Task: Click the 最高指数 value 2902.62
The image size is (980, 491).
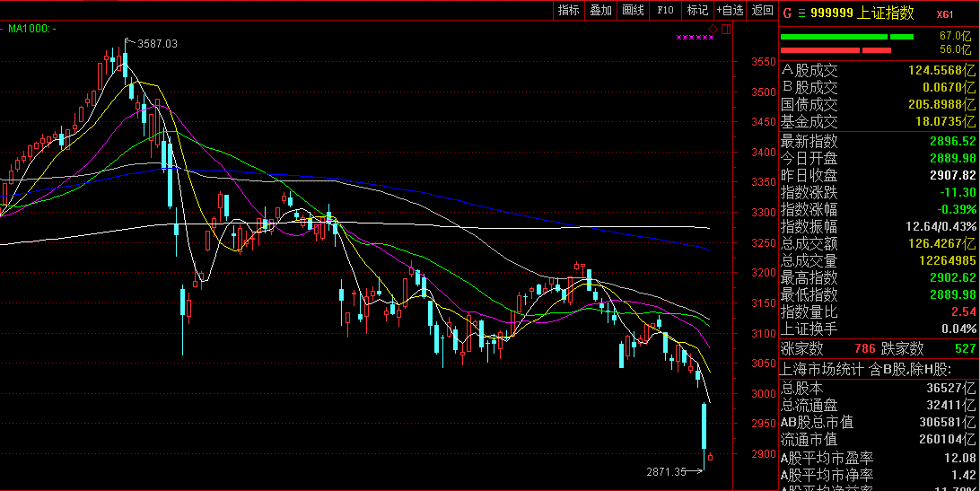Action: 952,277
